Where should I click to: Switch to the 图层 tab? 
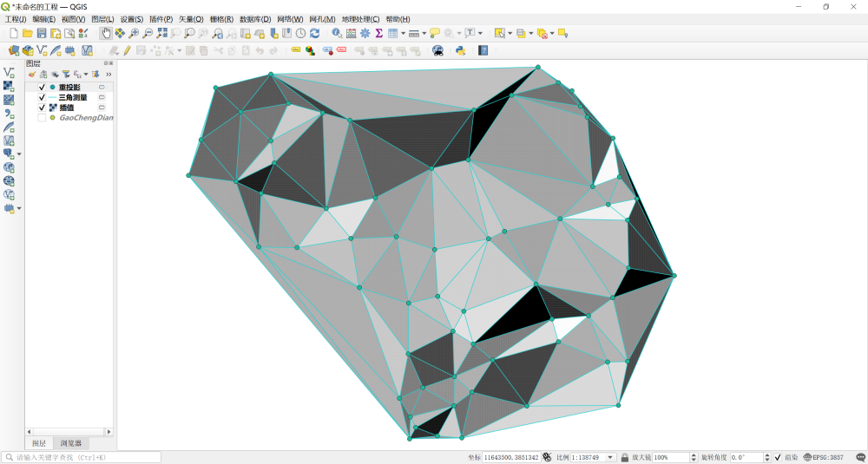pyautogui.click(x=39, y=443)
